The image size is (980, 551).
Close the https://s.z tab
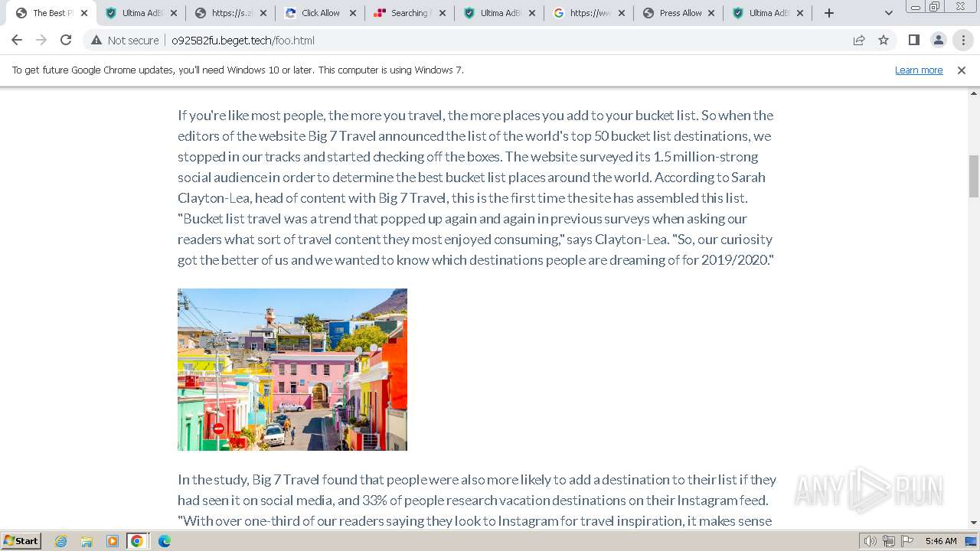pos(263,13)
